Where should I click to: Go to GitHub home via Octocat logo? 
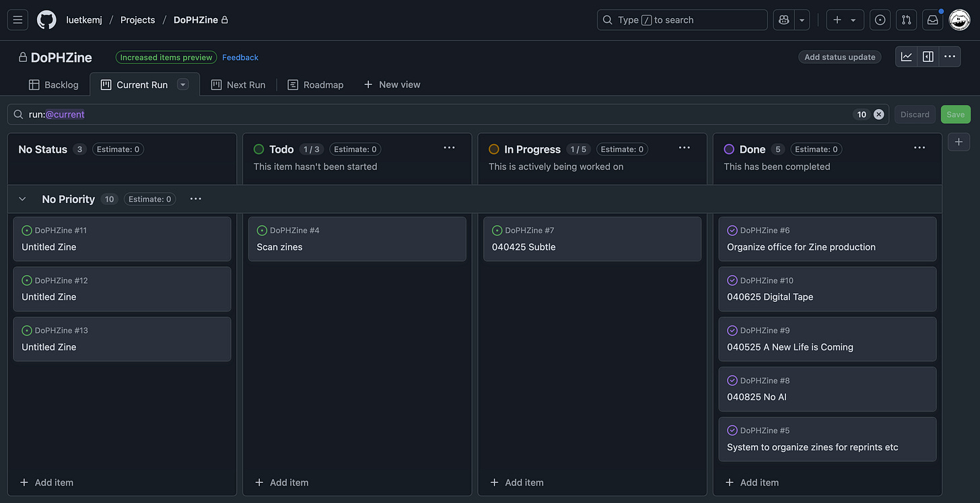coord(46,20)
